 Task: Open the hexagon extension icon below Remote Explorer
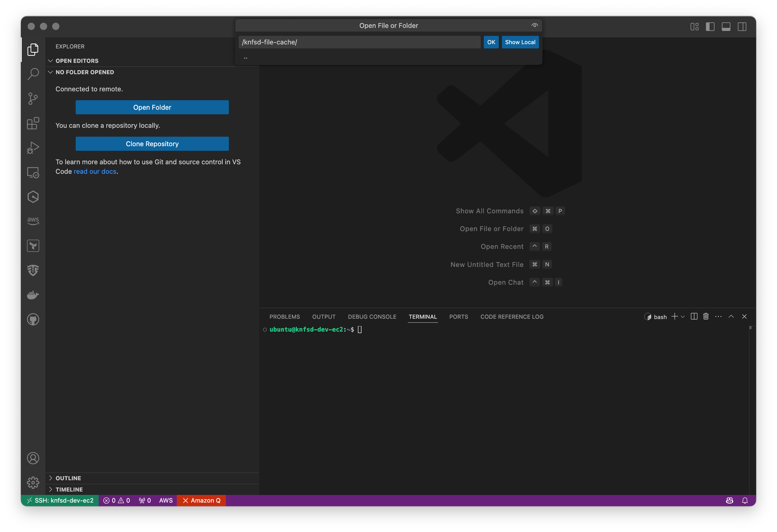point(33,197)
